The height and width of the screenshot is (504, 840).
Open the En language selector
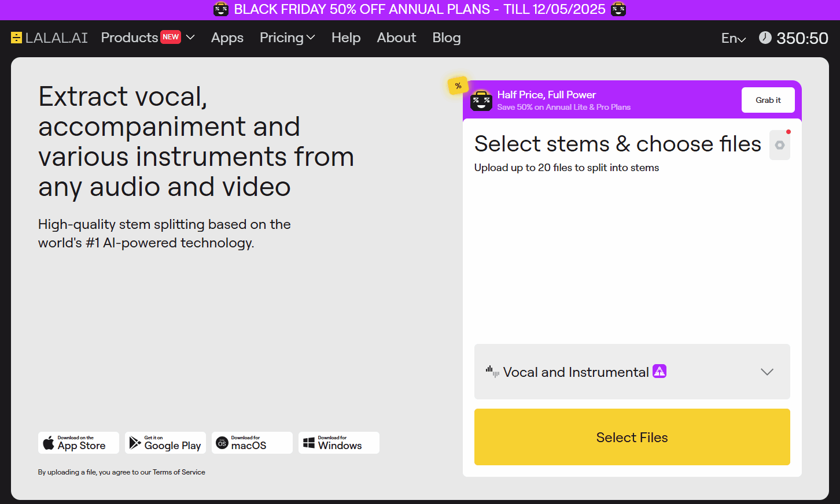[x=733, y=39]
